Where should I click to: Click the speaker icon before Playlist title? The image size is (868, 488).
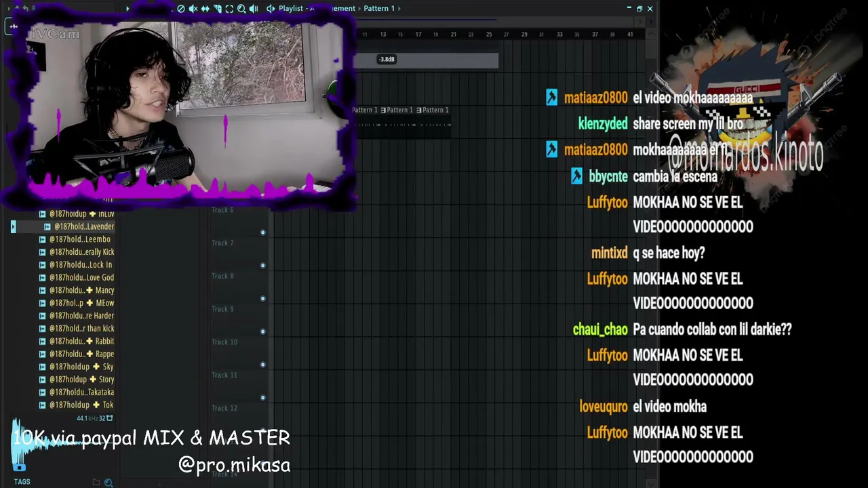click(271, 8)
